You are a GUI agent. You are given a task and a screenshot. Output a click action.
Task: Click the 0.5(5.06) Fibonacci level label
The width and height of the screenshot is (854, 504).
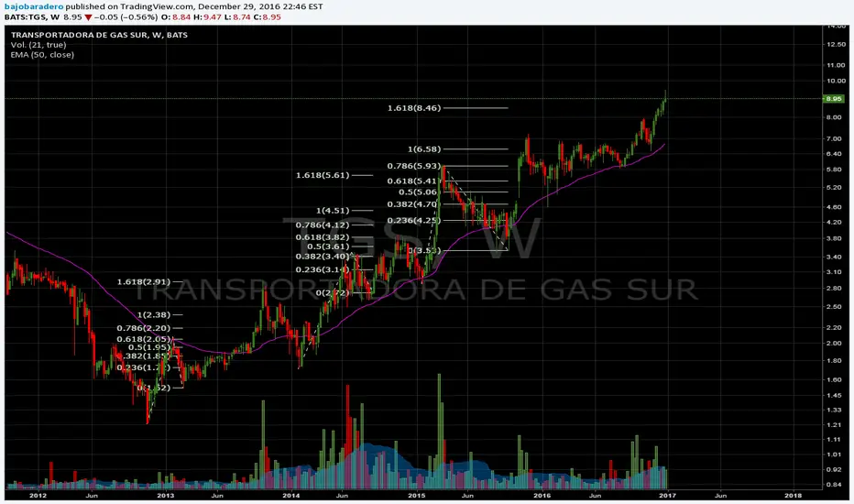pos(418,192)
